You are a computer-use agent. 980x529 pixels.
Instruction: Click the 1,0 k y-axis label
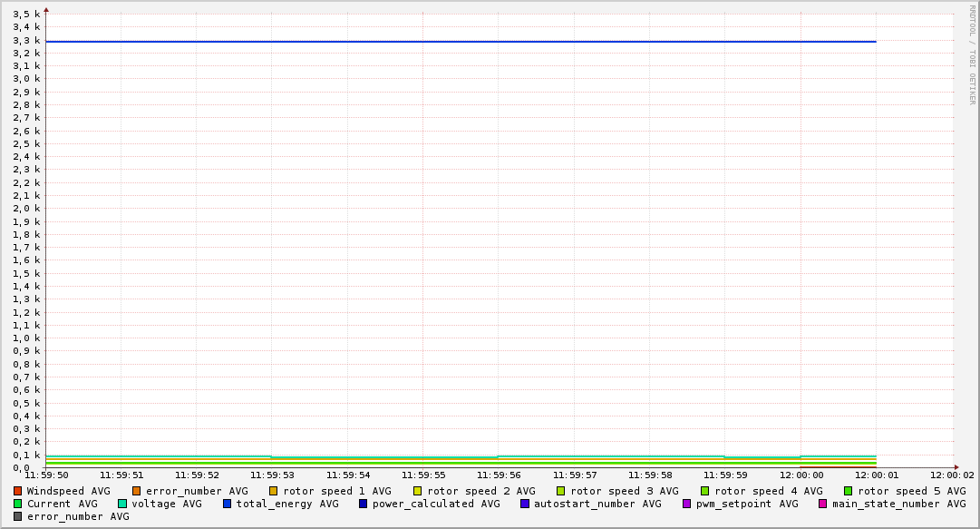point(27,338)
